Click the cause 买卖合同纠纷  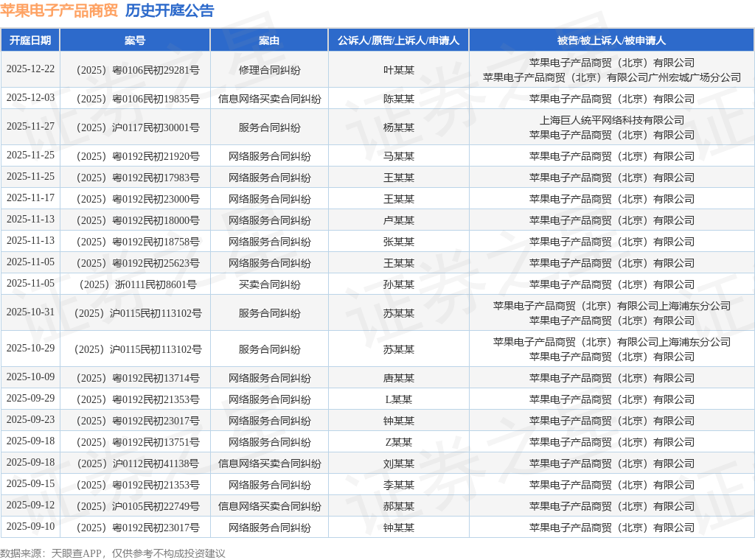(269, 285)
